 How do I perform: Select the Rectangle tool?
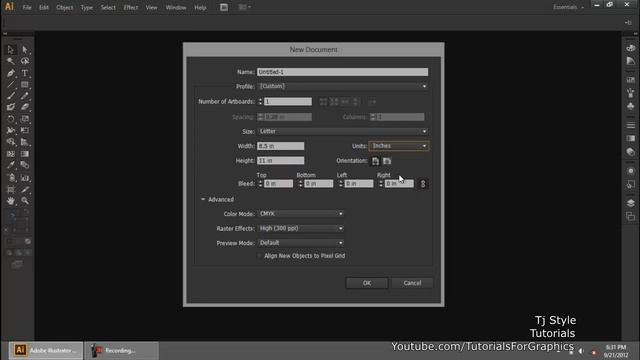[x=25, y=84]
